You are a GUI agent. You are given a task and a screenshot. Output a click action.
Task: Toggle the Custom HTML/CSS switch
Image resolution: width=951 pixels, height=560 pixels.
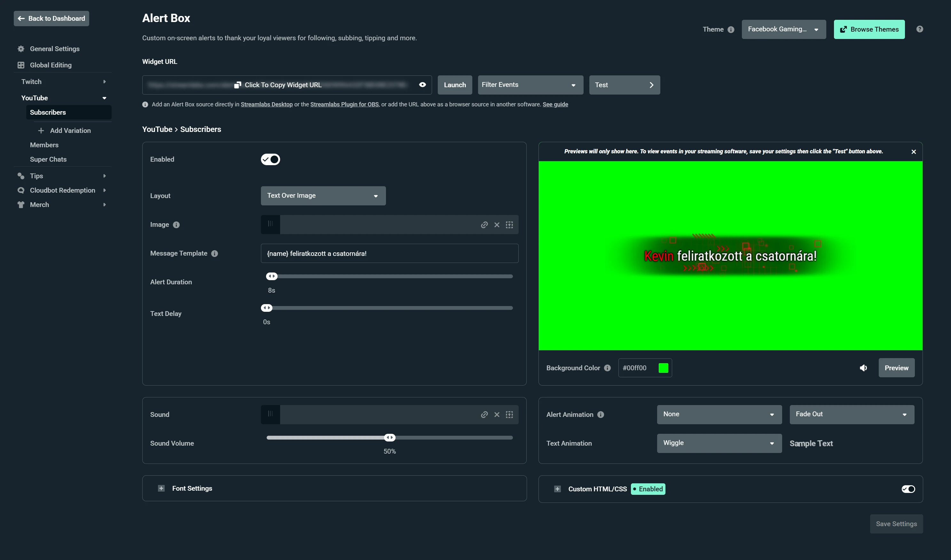tap(908, 489)
